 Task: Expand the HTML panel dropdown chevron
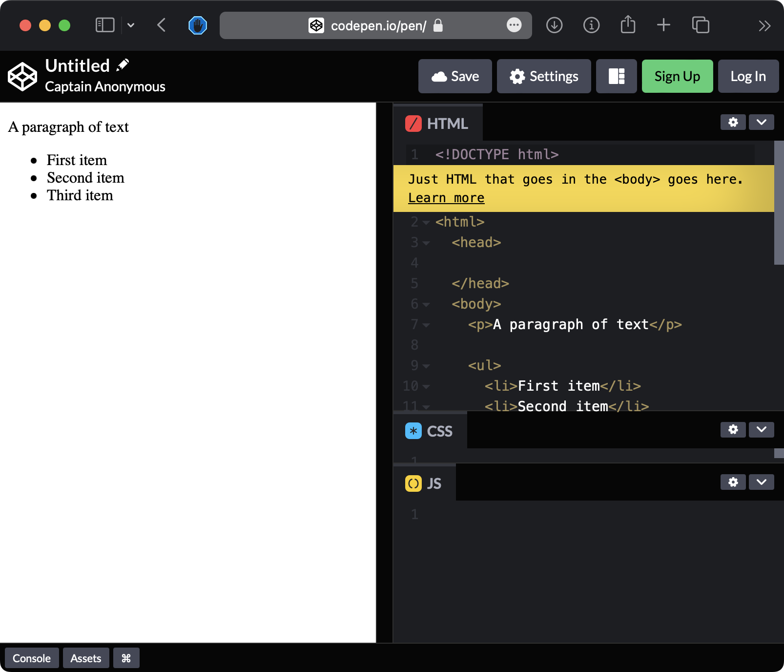761,122
